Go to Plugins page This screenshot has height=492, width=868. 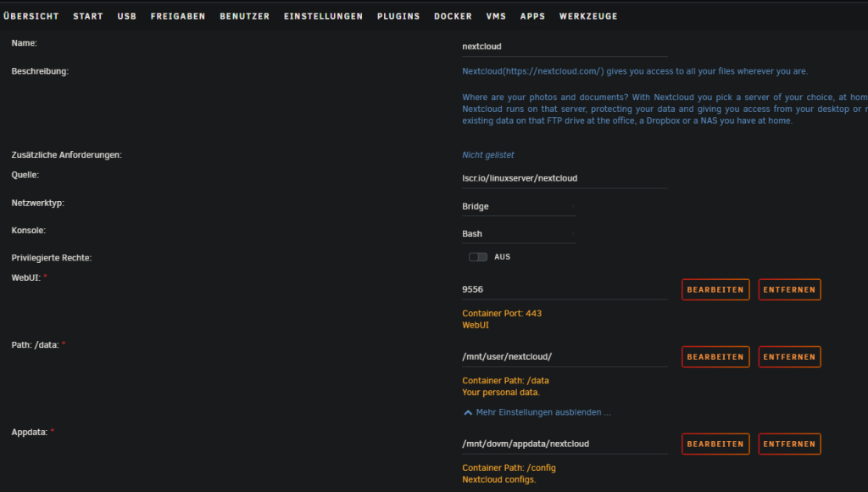click(x=398, y=16)
